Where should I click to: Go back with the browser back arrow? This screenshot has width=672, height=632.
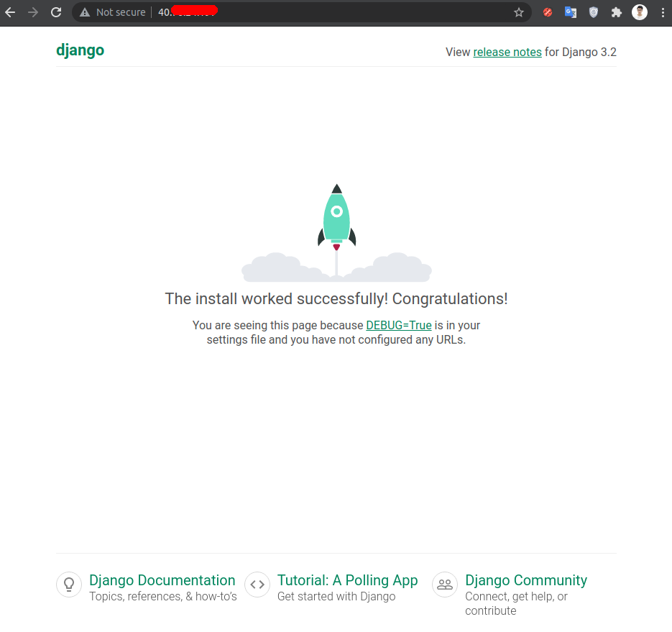[x=10, y=12]
